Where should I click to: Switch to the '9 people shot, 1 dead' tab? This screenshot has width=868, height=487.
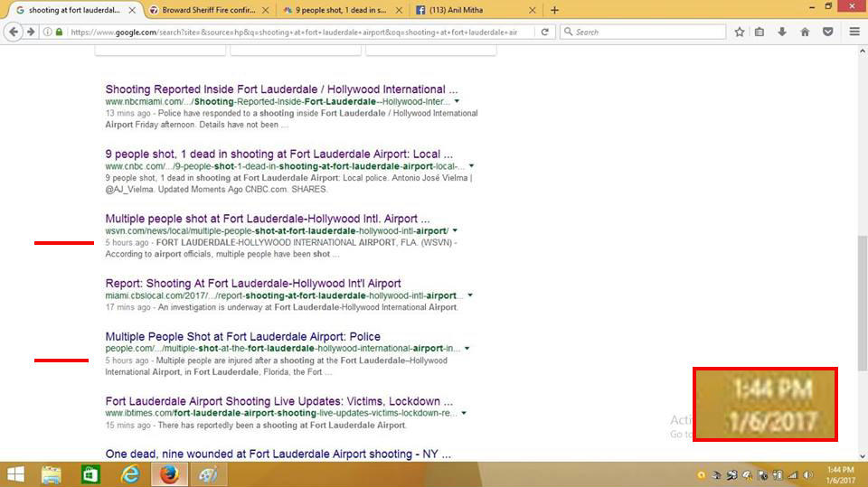(x=341, y=10)
